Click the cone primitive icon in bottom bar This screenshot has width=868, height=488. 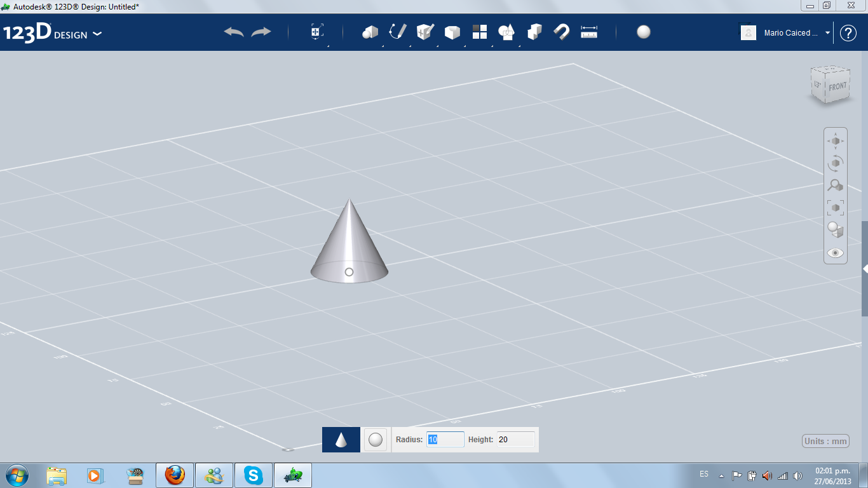341,440
